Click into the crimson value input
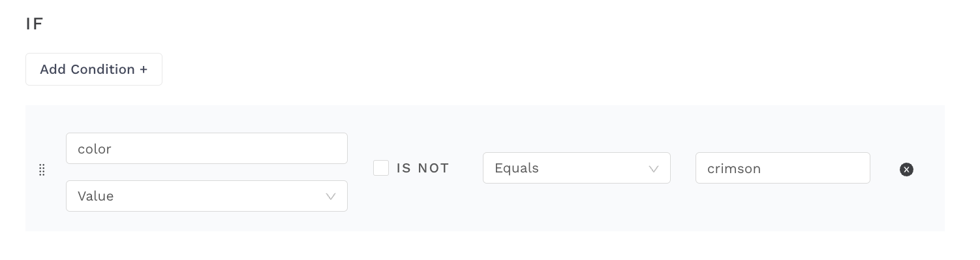Viewport: 980px width, 260px height. 783,168
